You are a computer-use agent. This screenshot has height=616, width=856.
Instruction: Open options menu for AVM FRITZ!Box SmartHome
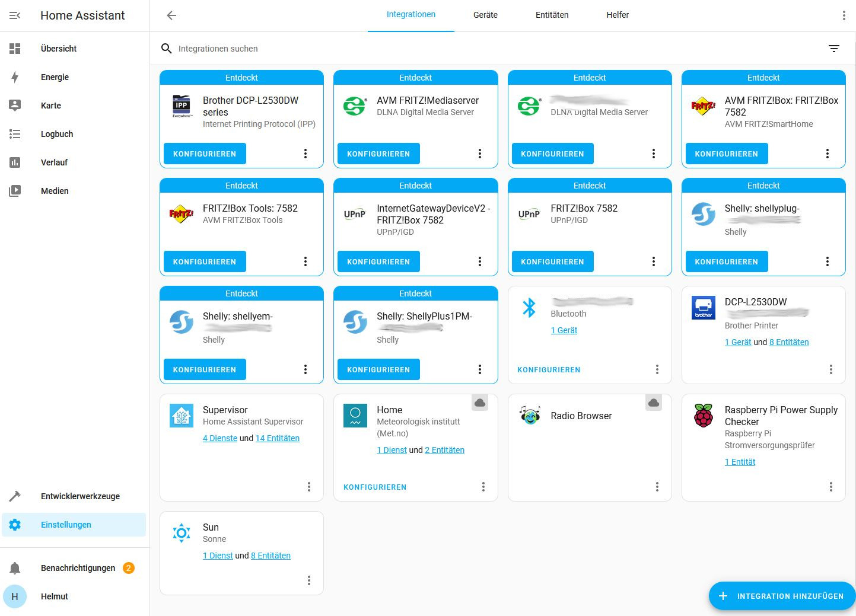[828, 154]
